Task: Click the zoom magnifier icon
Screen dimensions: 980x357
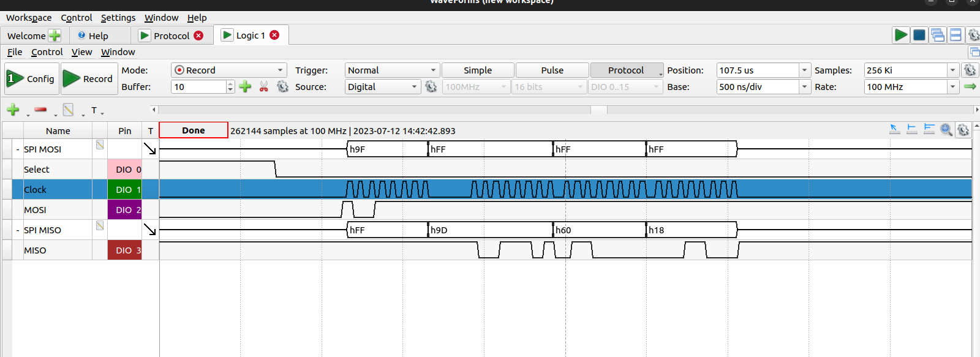Action: pos(946,129)
